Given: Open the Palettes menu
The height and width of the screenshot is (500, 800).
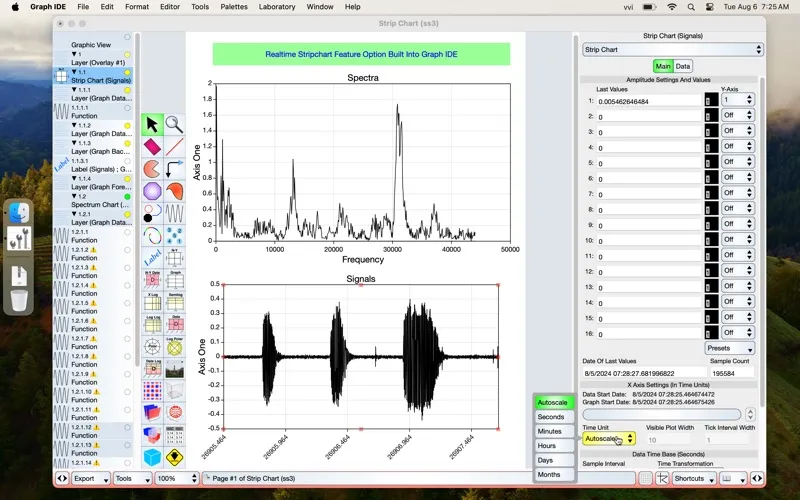Looking at the screenshot, I should pos(234,7).
